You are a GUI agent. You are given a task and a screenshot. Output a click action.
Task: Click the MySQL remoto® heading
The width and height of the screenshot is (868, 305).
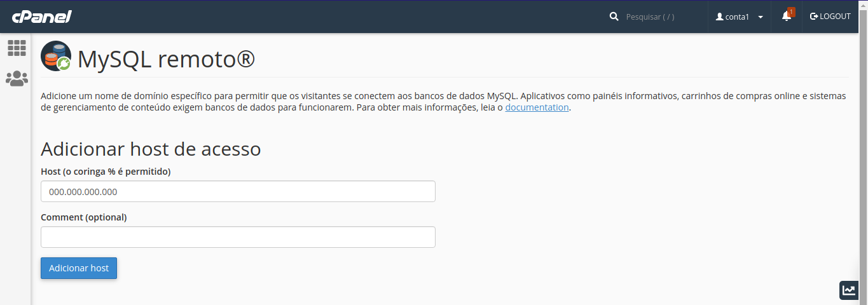[x=166, y=59]
